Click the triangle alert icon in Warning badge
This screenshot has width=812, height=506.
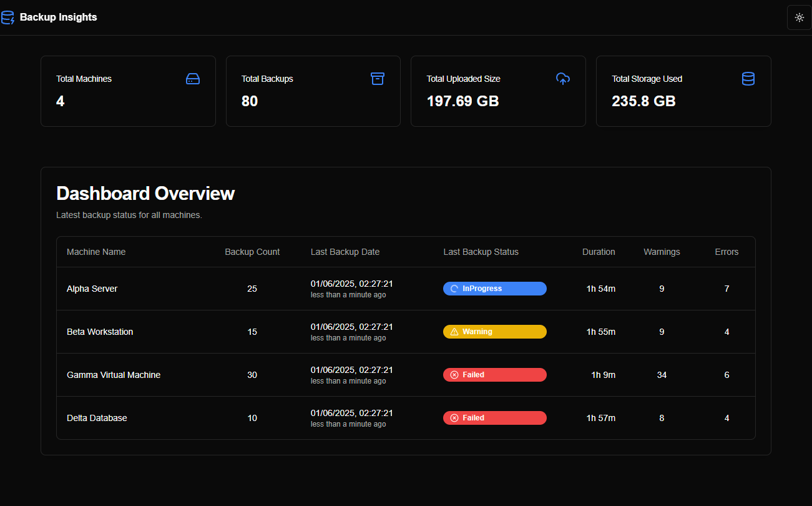tap(454, 332)
